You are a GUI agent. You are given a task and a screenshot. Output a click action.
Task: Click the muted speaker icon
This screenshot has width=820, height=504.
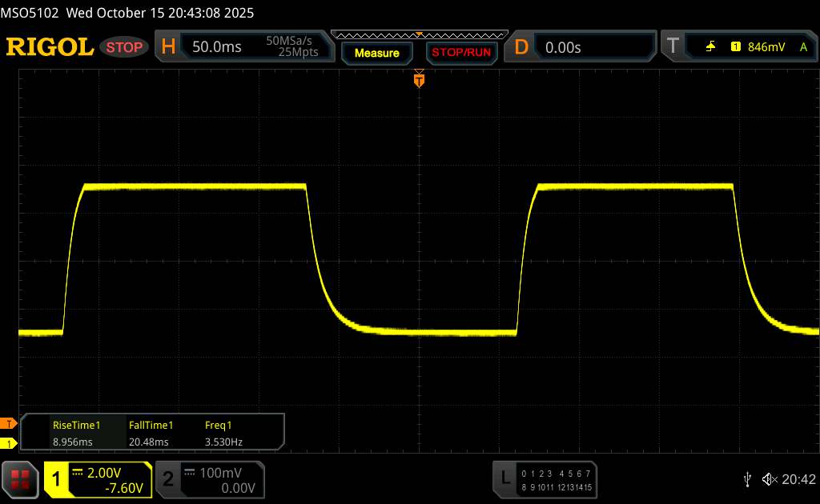769,479
